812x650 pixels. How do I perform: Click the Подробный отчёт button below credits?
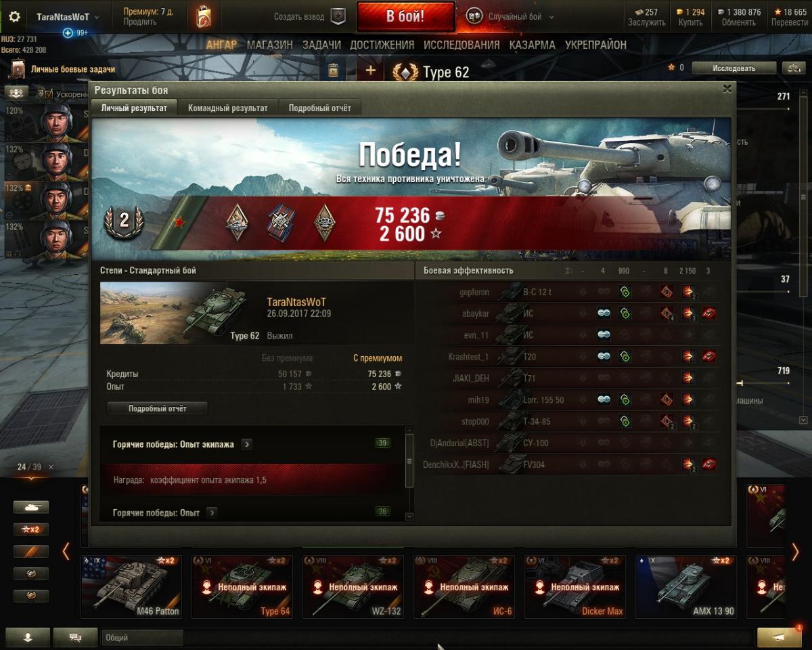157,408
